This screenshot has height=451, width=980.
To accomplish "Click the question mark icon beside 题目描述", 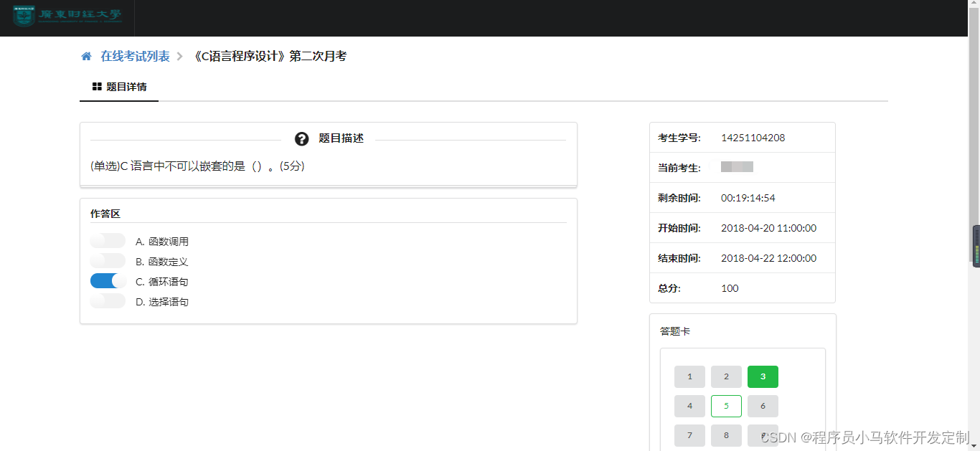I will [301, 139].
